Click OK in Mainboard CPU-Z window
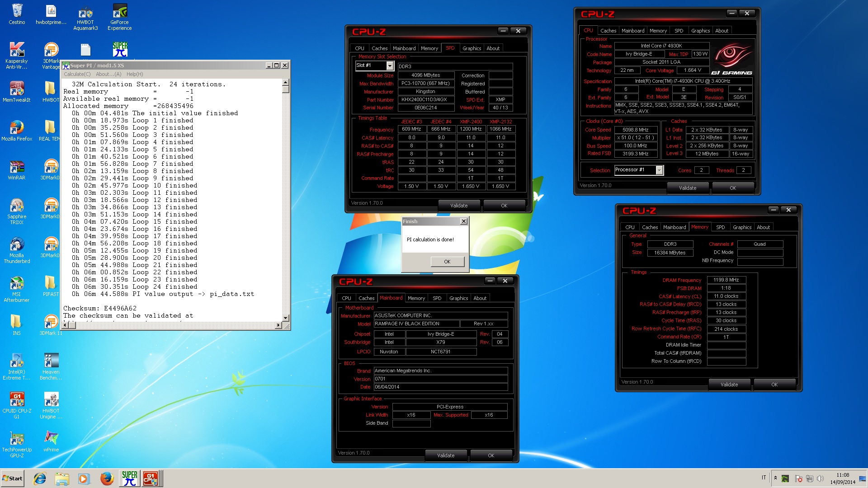 tap(491, 455)
